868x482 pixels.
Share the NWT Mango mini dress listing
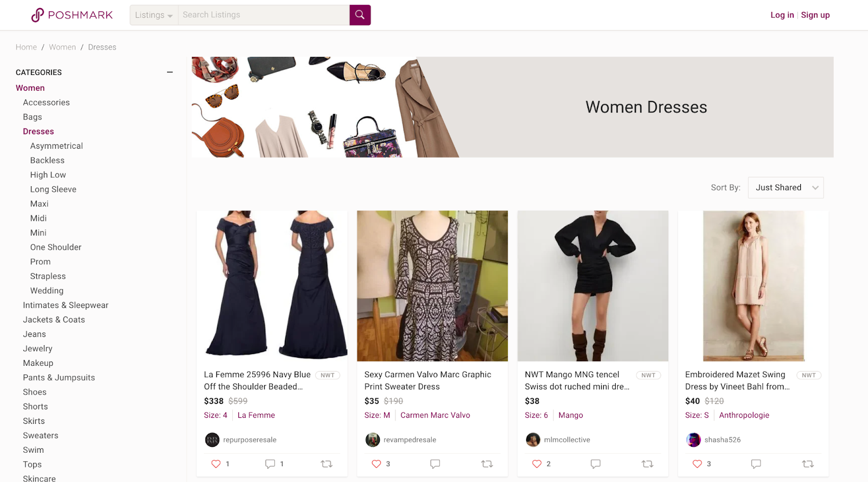click(x=648, y=464)
